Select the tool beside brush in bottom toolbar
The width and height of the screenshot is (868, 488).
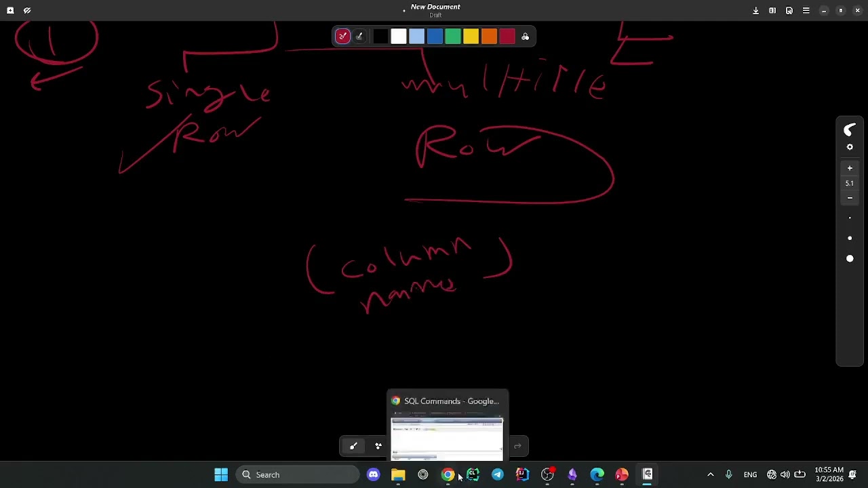(x=378, y=446)
